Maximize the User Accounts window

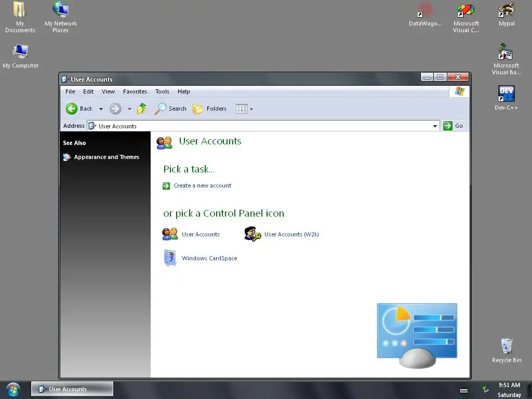coord(440,77)
